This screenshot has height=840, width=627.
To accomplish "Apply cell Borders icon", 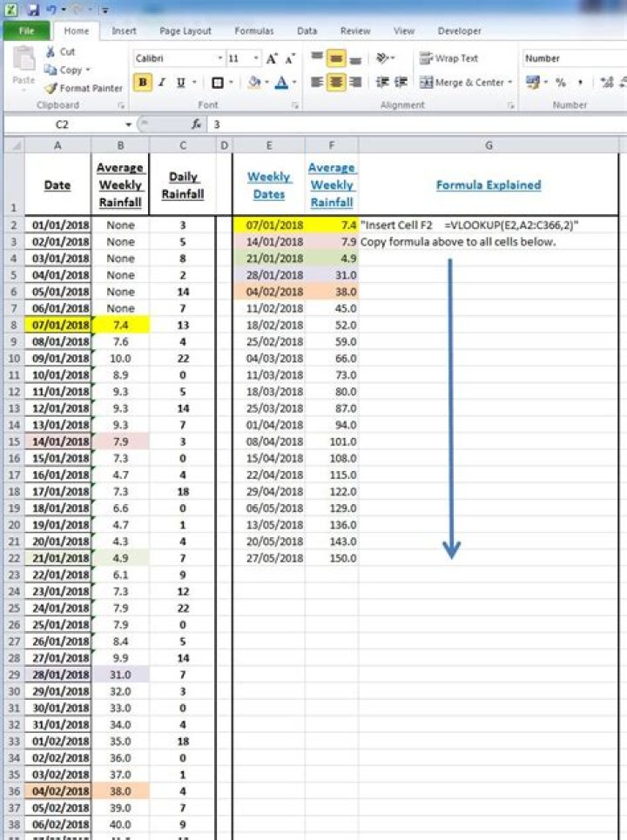I will coord(218,83).
